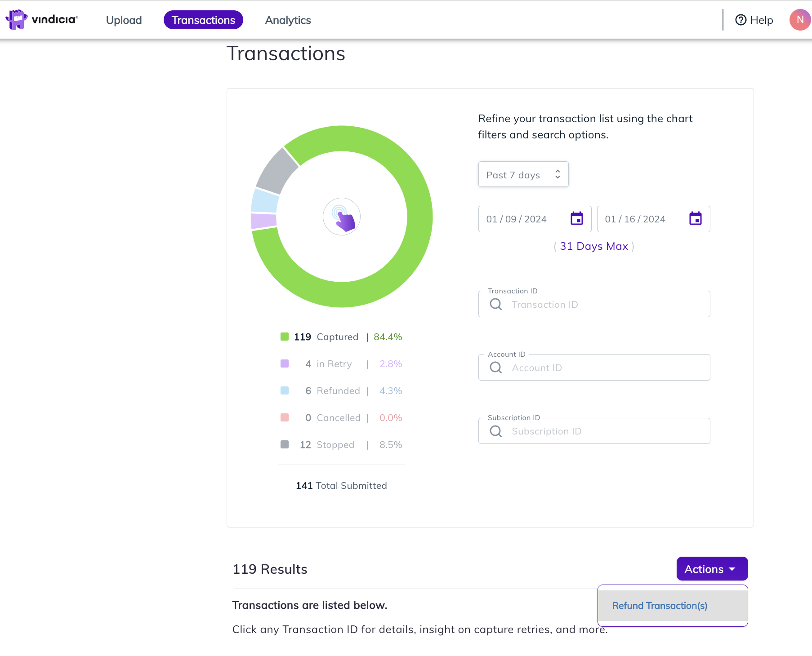Click the Vindicia logo
This screenshot has width=812, height=656.
tap(41, 20)
